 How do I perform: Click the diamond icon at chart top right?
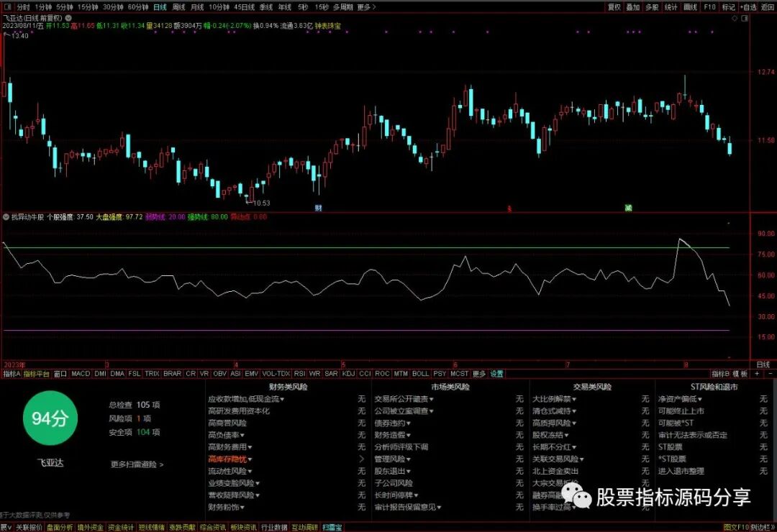pyautogui.click(x=735, y=18)
